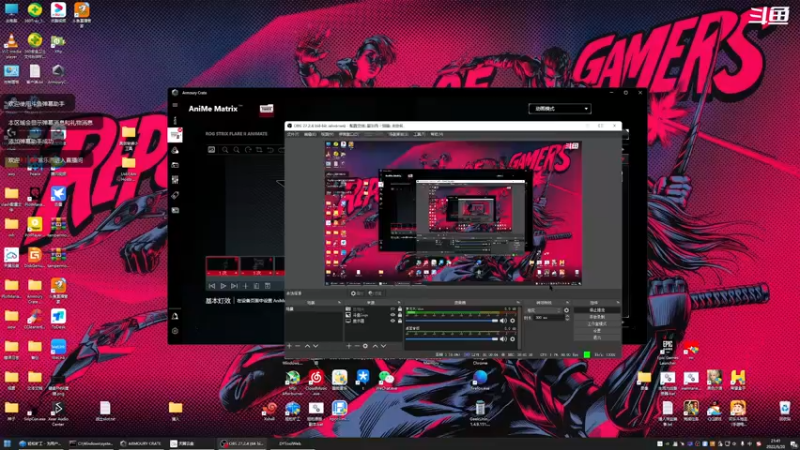Open the Windows Start button
The width and height of the screenshot is (800, 450).
click(x=7, y=444)
